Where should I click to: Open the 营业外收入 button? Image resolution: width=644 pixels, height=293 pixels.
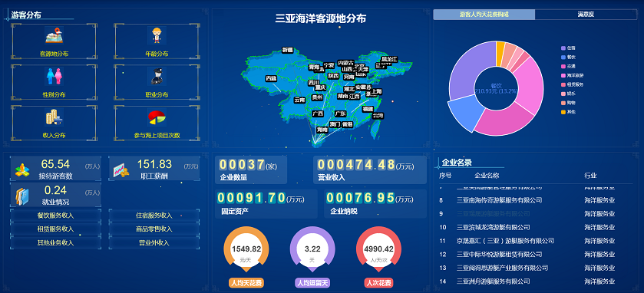pos(154,242)
